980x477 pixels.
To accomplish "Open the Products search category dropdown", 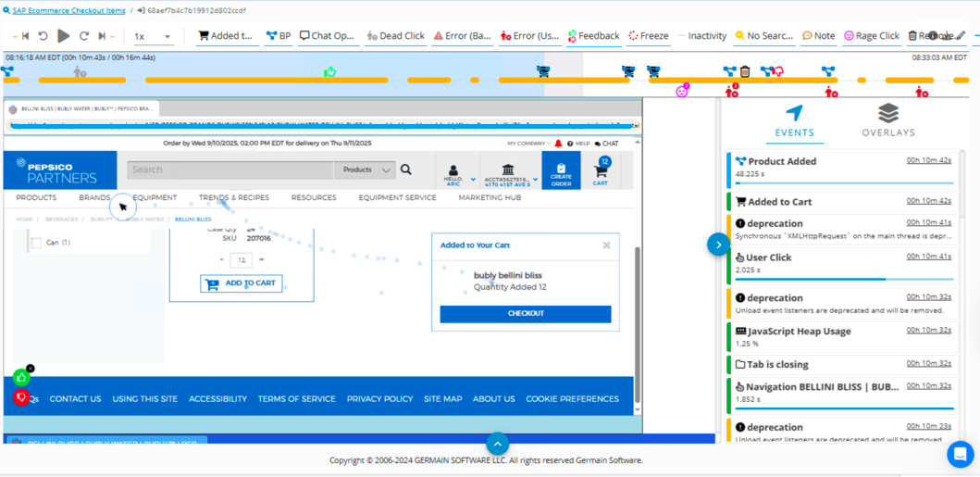I will [x=365, y=169].
